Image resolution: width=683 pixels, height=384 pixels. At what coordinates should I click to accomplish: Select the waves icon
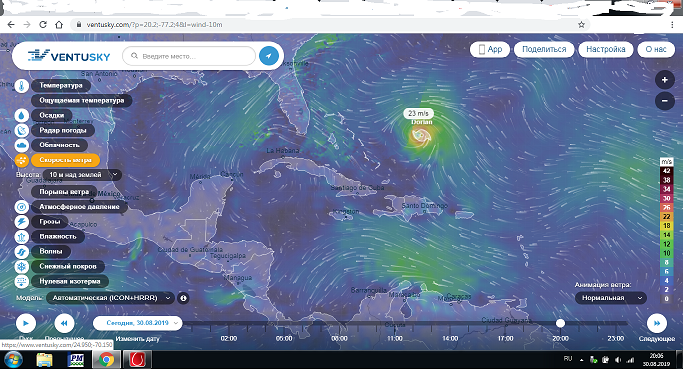pos(21,252)
